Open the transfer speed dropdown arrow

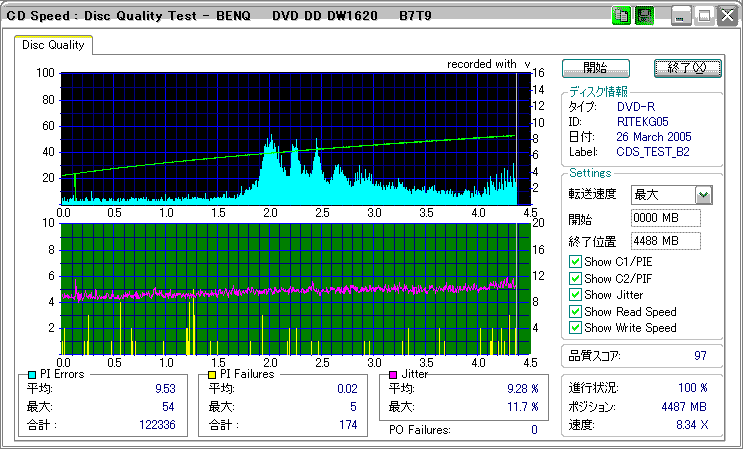(704, 195)
